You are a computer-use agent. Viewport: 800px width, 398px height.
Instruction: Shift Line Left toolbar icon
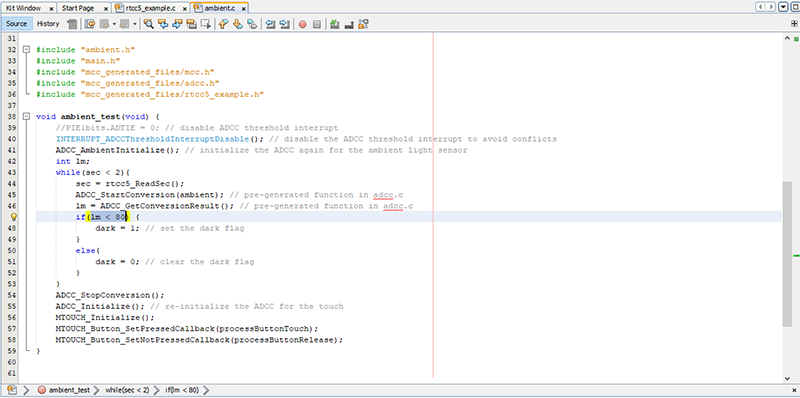tap(270, 24)
